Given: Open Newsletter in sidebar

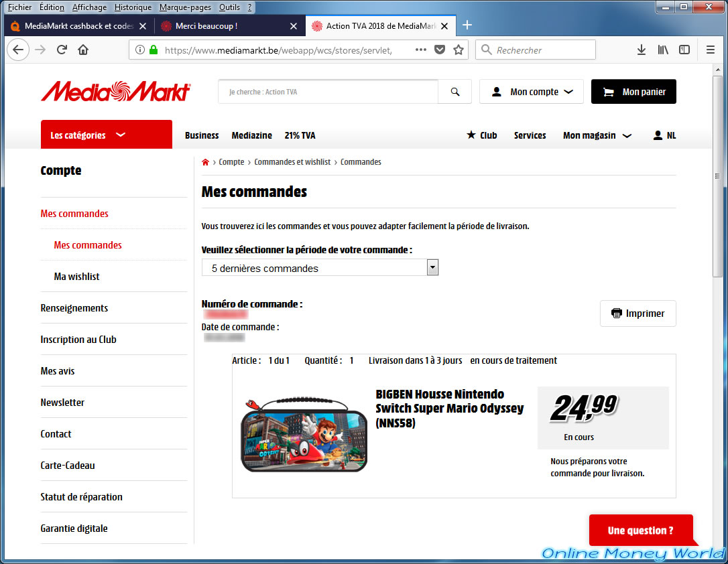Looking at the screenshot, I should tap(62, 403).
